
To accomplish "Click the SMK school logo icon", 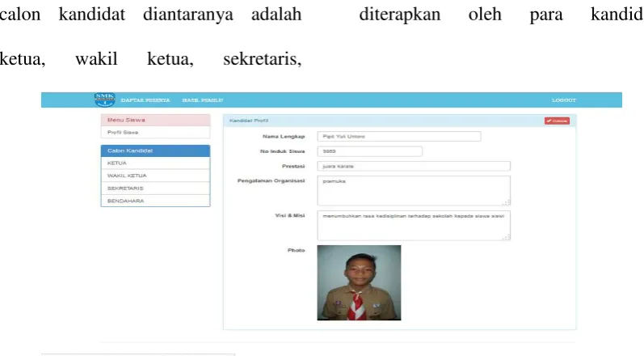I will pos(105,100).
